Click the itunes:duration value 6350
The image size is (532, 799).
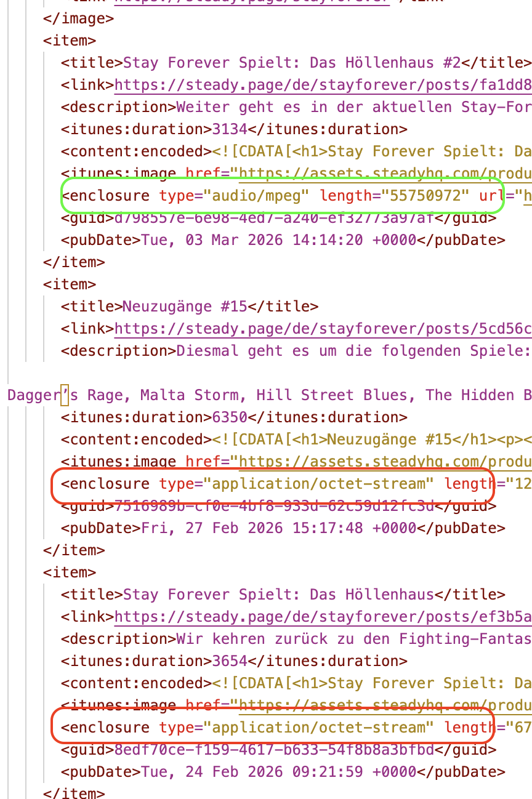pos(229,417)
